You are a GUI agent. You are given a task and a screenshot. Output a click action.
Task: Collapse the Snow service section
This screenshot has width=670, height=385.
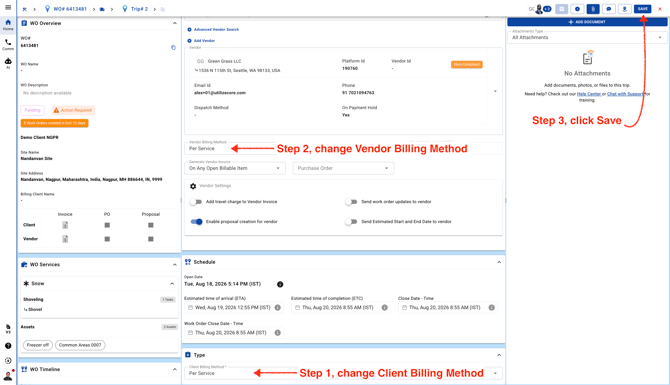pos(172,283)
